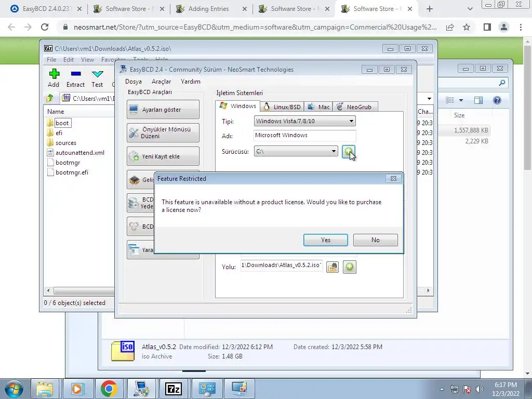Viewport: 532px width, 399px height.
Task: Click left scroll arrow in 7-Zip list
Action: (48, 291)
